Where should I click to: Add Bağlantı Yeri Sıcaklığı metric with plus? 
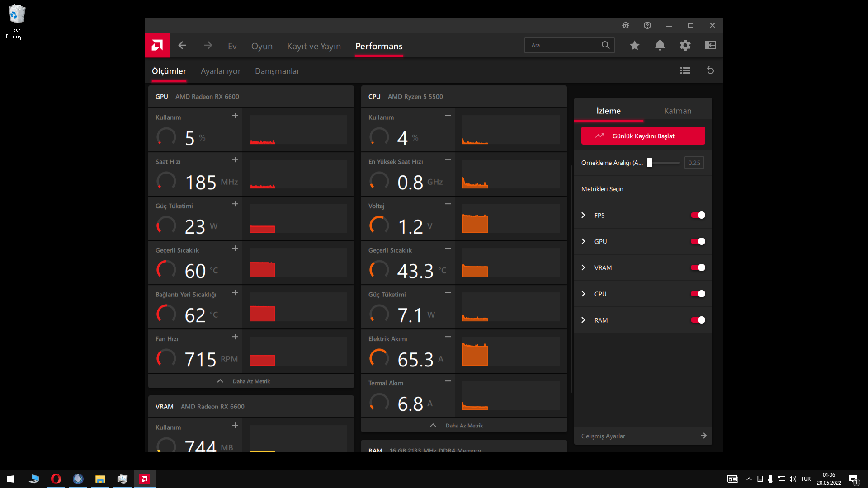pyautogui.click(x=235, y=293)
